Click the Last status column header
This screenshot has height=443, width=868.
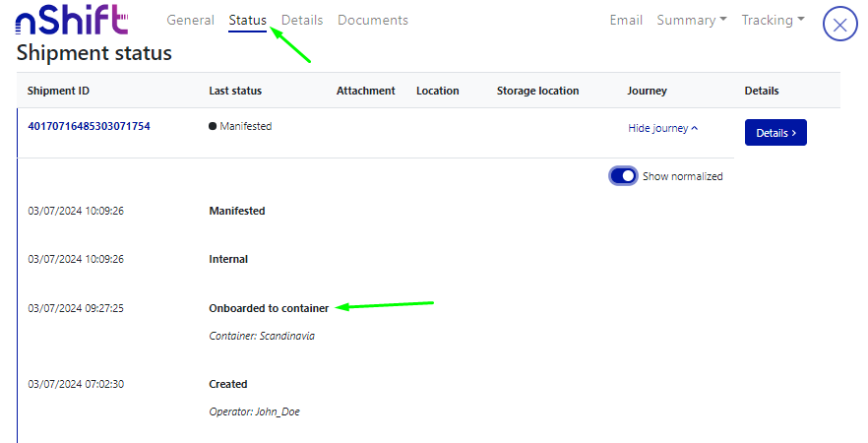pos(235,91)
